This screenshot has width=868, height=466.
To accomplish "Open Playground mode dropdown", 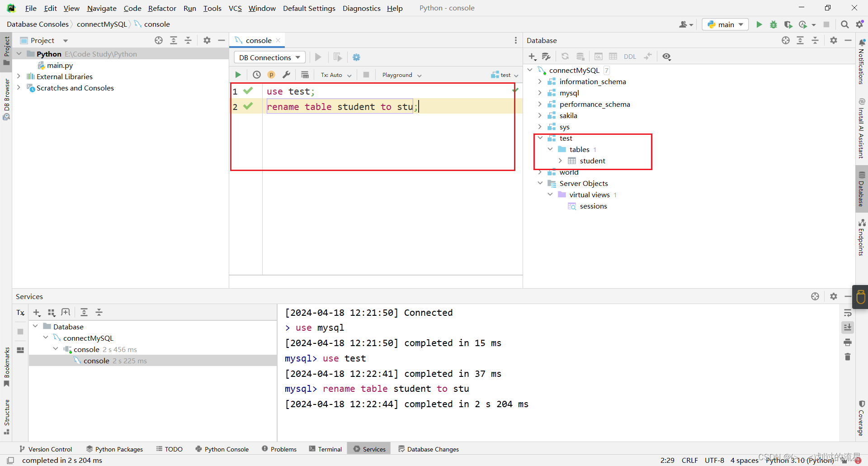I will click(401, 75).
